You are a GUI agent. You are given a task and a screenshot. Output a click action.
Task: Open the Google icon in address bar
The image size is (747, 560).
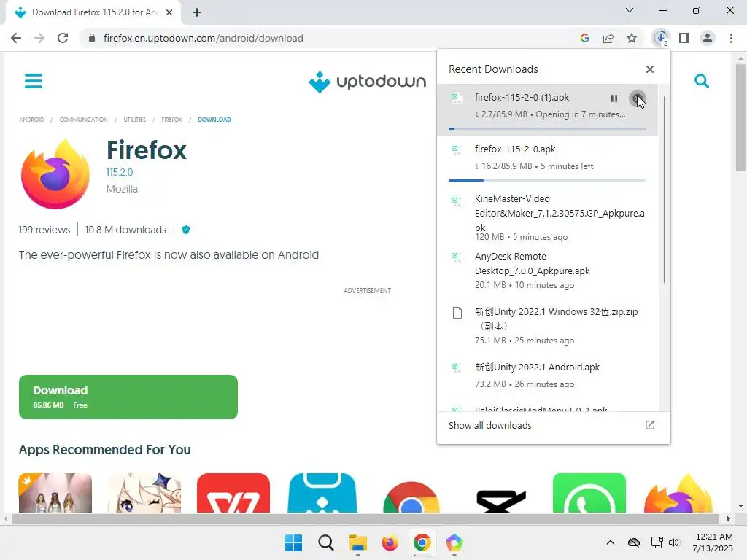click(585, 38)
